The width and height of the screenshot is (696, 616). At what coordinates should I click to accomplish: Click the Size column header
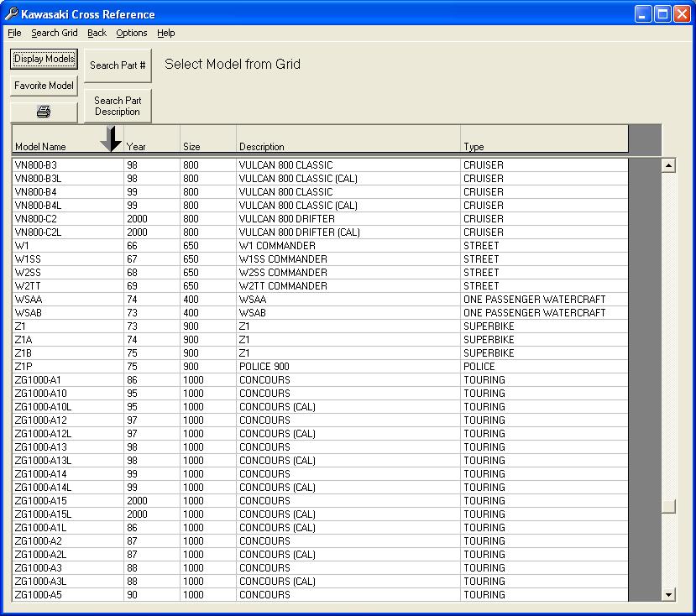(x=207, y=139)
